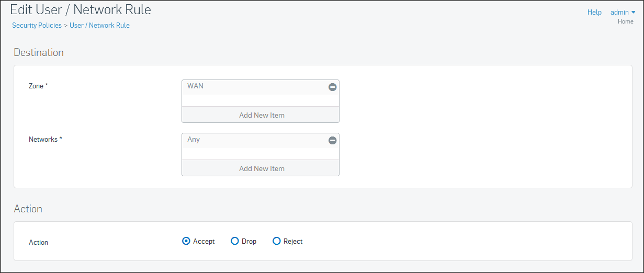Screen dimensions: 644x273
Task: Click the Edit User / Network Rule title
Action: tap(81, 9)
